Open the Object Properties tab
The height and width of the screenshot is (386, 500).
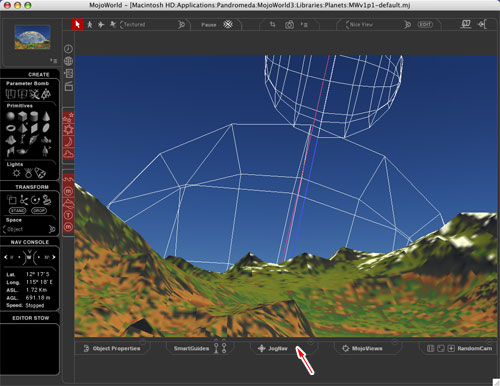tap(112, 349)
